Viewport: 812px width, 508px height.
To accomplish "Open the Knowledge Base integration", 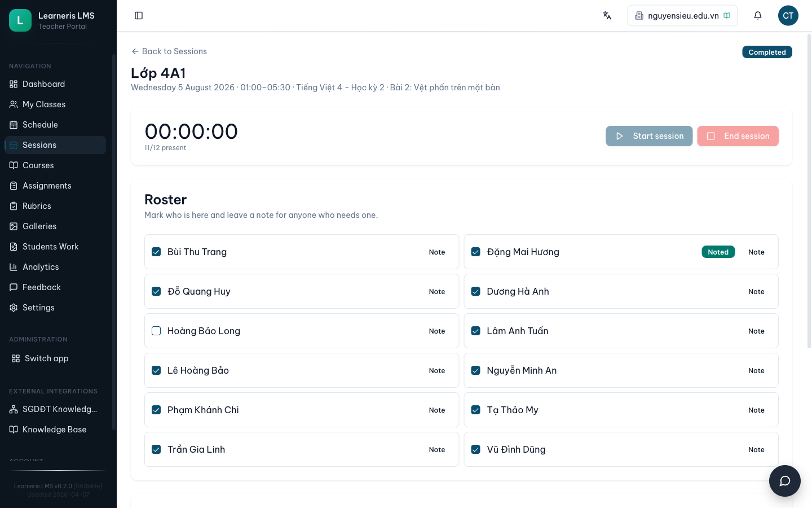I will (55, 430).
